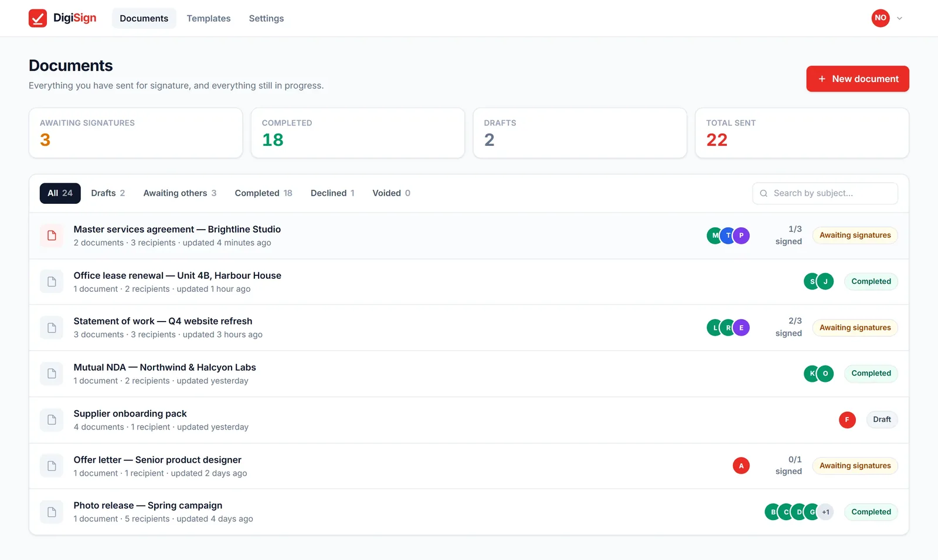The image size is (938, 560).
Task: Show the Completed 18 filter tab
Action: tap(264, 193)
